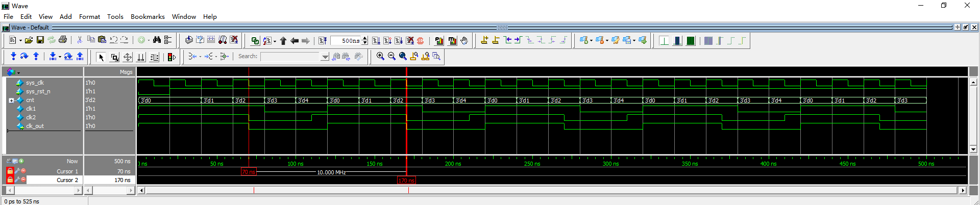Open a file with the folder icon
Viewport: 980px width, 205px height.
coord(29,40)
